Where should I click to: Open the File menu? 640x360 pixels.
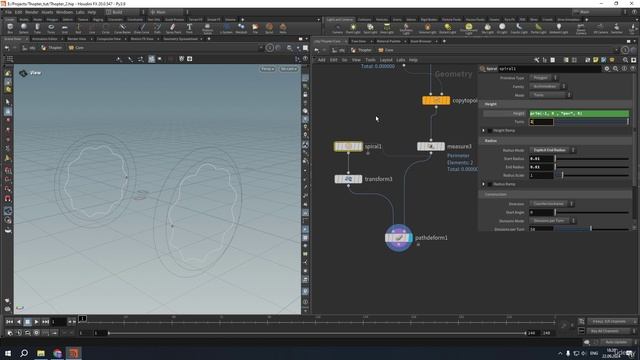click(8, 12)
